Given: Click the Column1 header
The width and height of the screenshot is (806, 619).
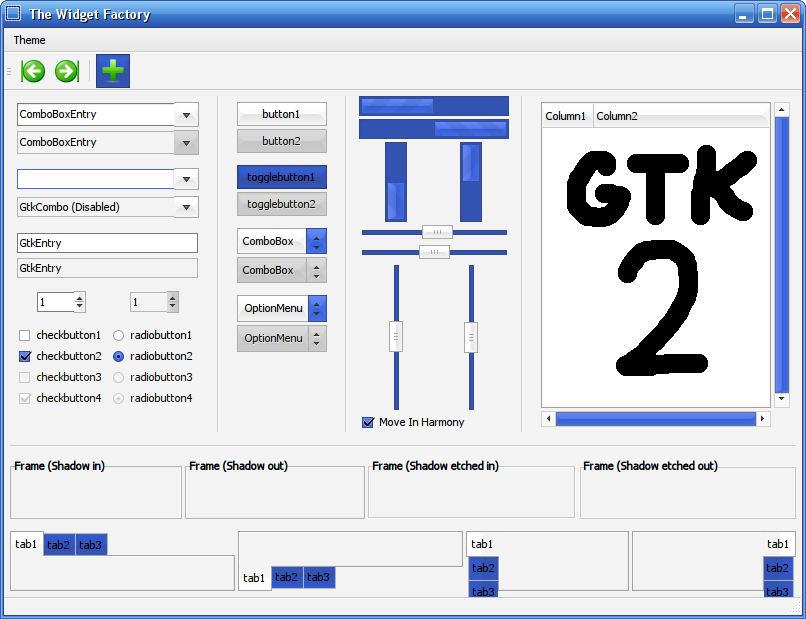Looking at the screenshot, I should (x=567, y=116).
